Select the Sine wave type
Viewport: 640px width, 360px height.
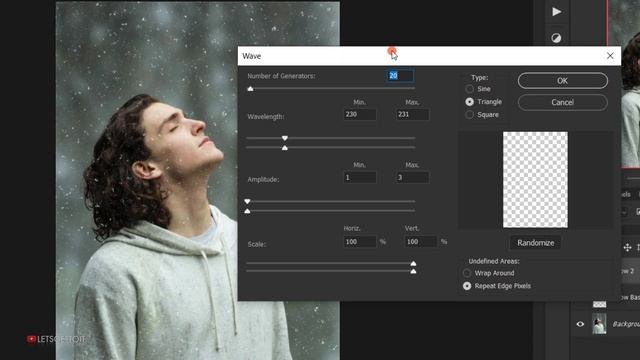pos(470,89)
